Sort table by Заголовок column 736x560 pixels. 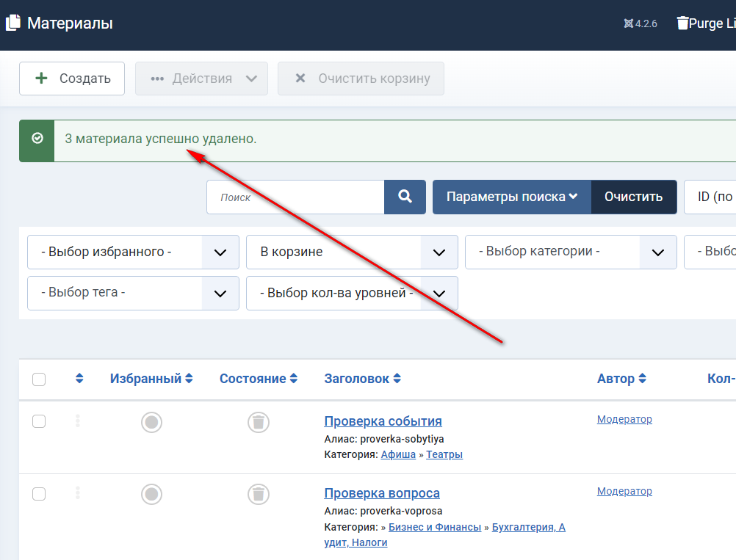(x=362, y=379)
